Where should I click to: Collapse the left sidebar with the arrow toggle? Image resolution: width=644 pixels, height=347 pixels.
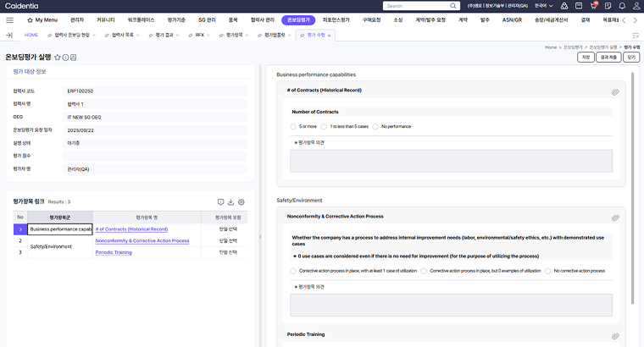coord(9,35)
